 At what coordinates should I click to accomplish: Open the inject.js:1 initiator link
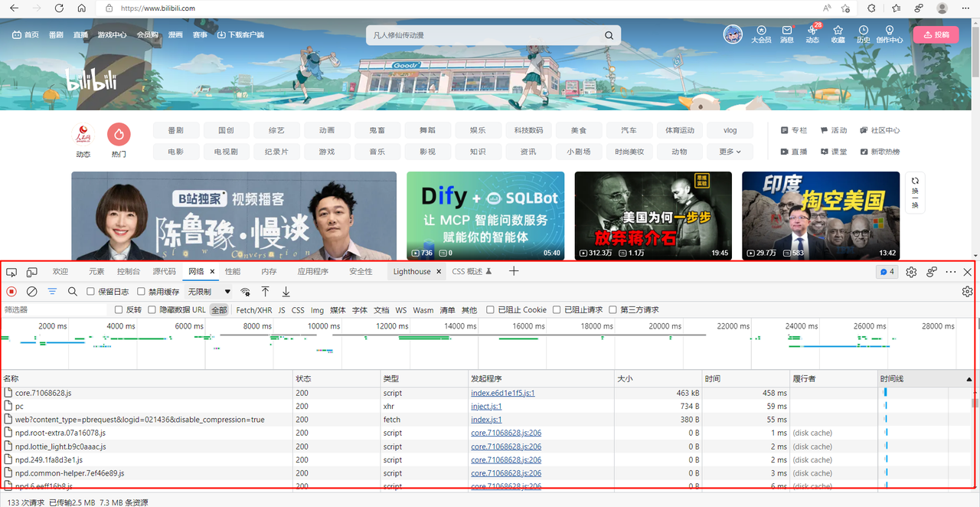click(x=486, y=407)
